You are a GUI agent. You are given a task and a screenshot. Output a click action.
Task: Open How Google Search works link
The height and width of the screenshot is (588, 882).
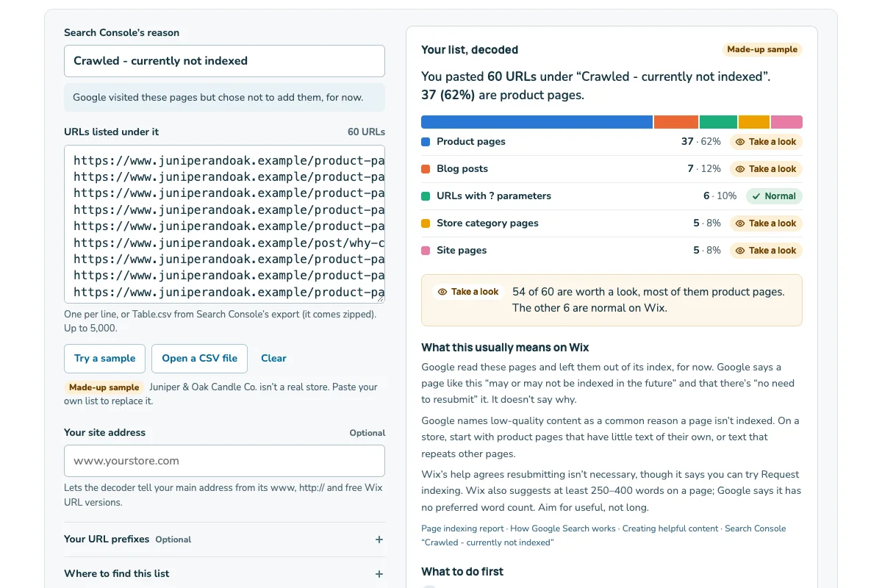pos(563,528)
